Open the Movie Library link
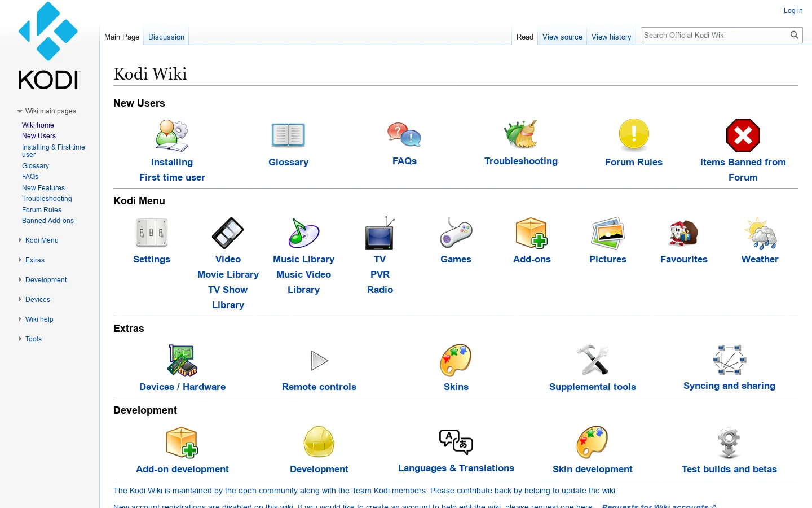Viewport: 812px width, 508px height. 228,274
